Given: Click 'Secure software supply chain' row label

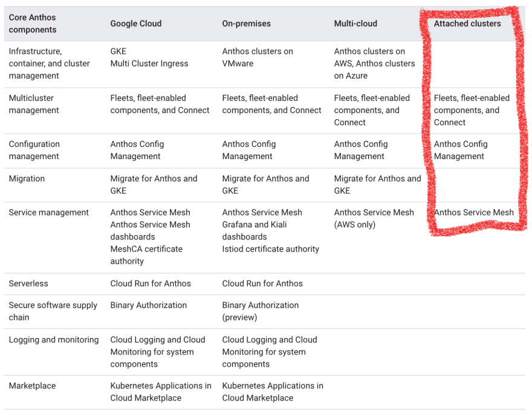Looking at the screenshot, I should 53,311.
